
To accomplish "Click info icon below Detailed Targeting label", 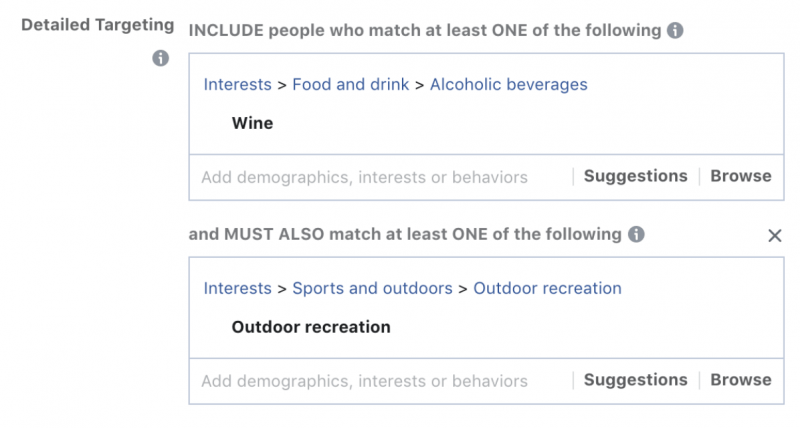I will click(159, 59).
